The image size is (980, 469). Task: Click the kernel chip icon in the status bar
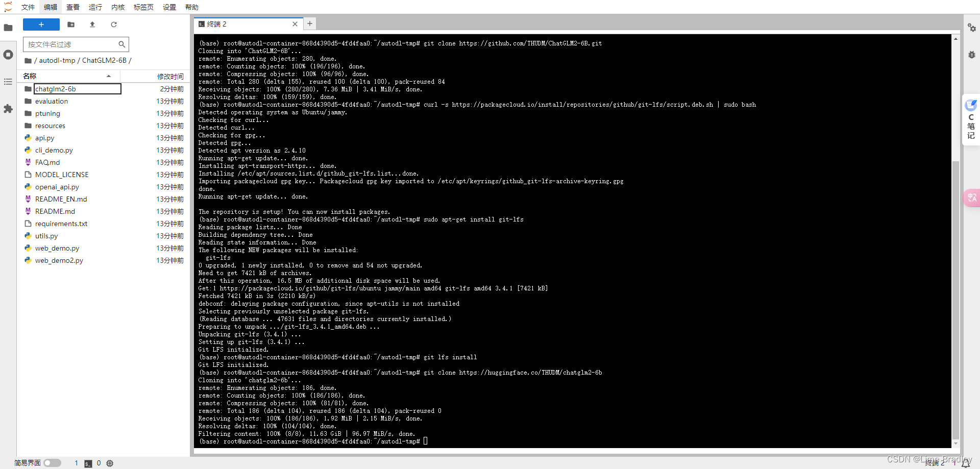[x=110, y=463]
